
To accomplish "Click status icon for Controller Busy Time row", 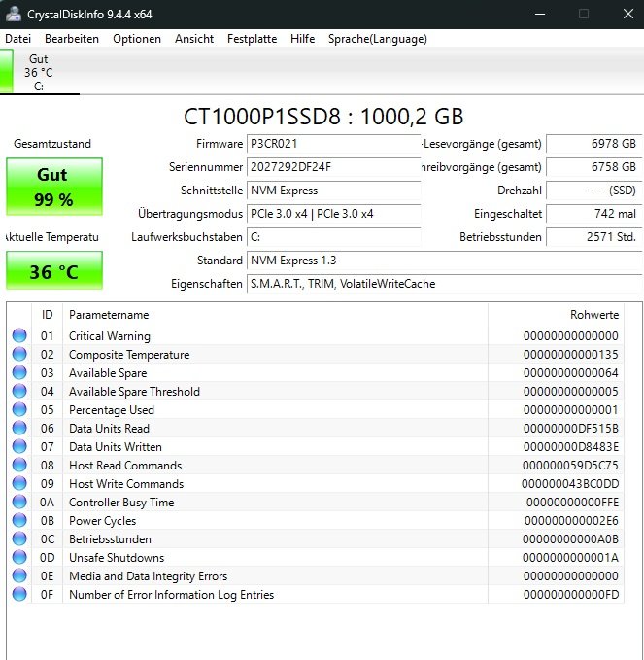I will (19, 503).
